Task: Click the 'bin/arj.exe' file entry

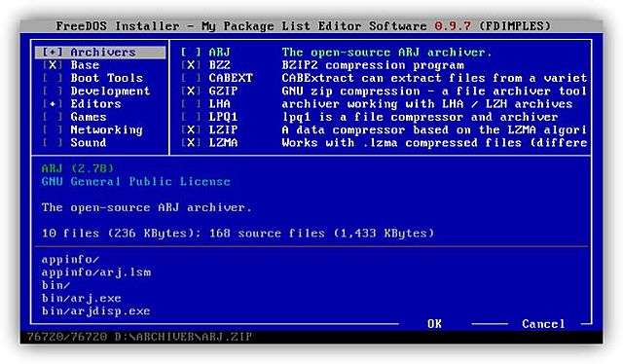Action: click(82, 298)
